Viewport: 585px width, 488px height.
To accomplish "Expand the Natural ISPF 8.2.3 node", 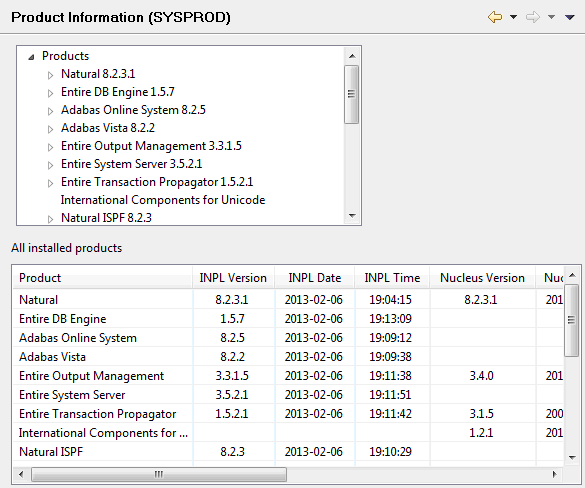I will point(50,219).
